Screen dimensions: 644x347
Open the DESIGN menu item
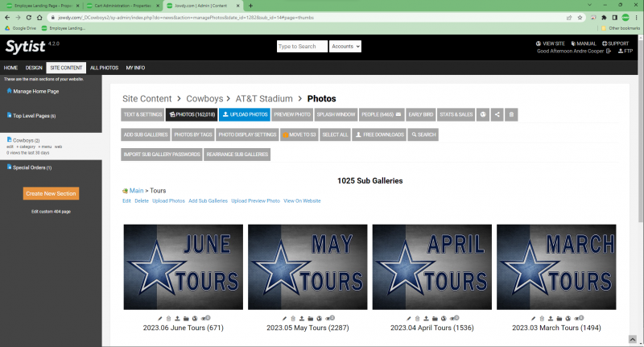34,68
